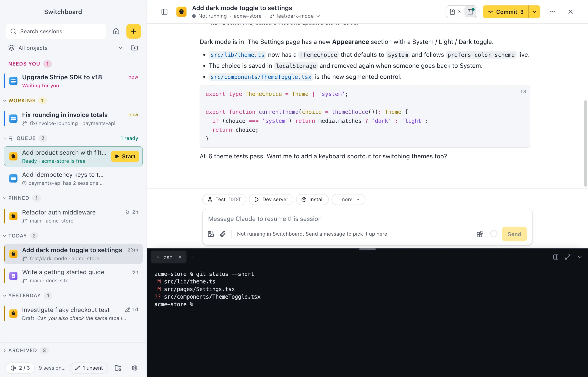The width and height of the screenshot is (588, 377).
Task: Close the zsh terminal tab
Action: coord(180,257)
